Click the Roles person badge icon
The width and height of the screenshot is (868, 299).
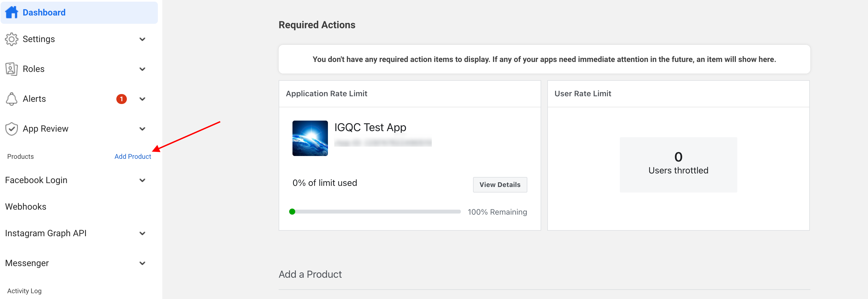pyautogui.click(x=11, y=69)
